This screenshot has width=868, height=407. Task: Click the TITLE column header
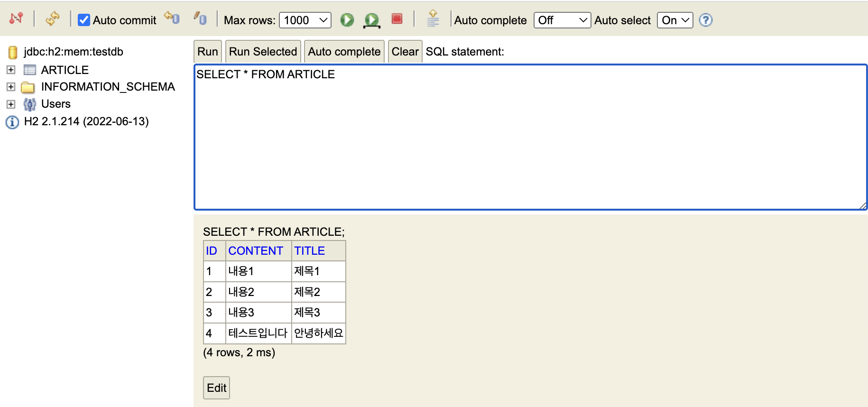coord(318,251)
